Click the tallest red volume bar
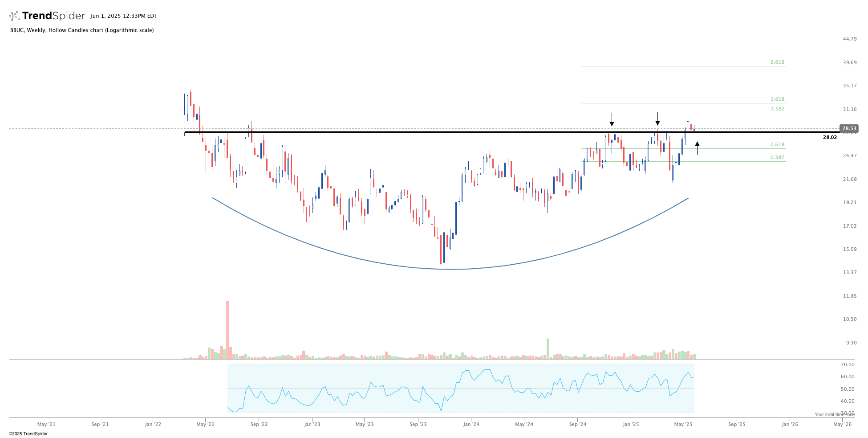The width and height of the screenshot is (868, 438). (x=227, y=330)
